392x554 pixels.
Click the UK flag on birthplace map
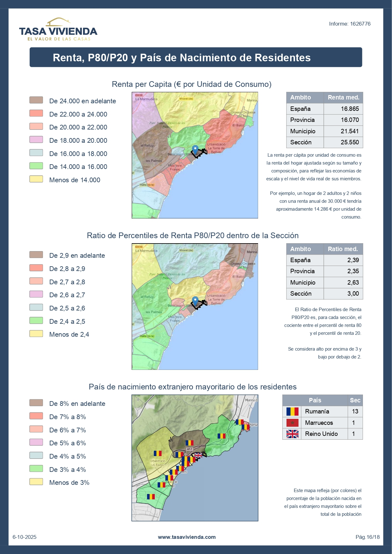(x=198, y=455)
